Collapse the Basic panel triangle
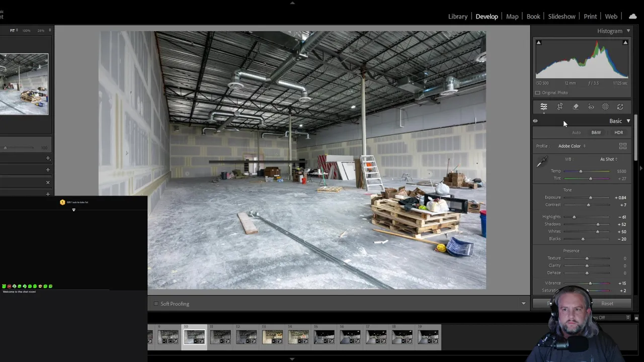This screenshot has height=362, width=644. (x=628, y=121)
